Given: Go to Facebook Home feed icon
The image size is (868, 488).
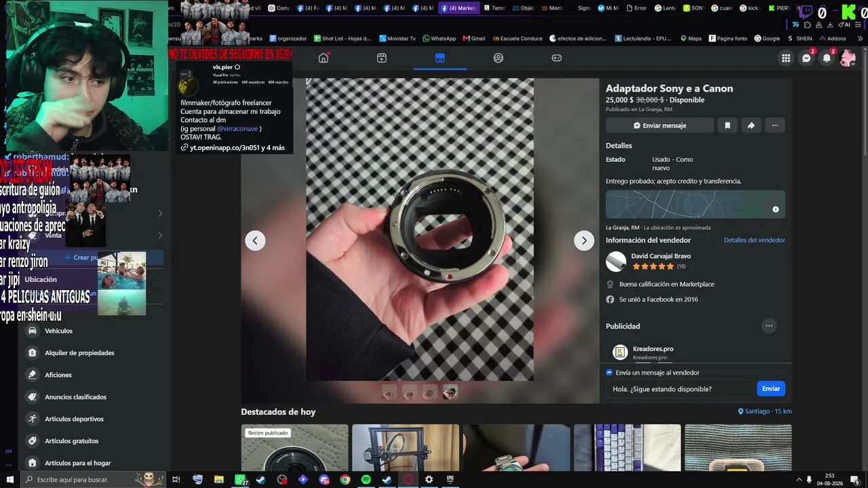Looking at the screenshot, I should click(x=323, y=58).
